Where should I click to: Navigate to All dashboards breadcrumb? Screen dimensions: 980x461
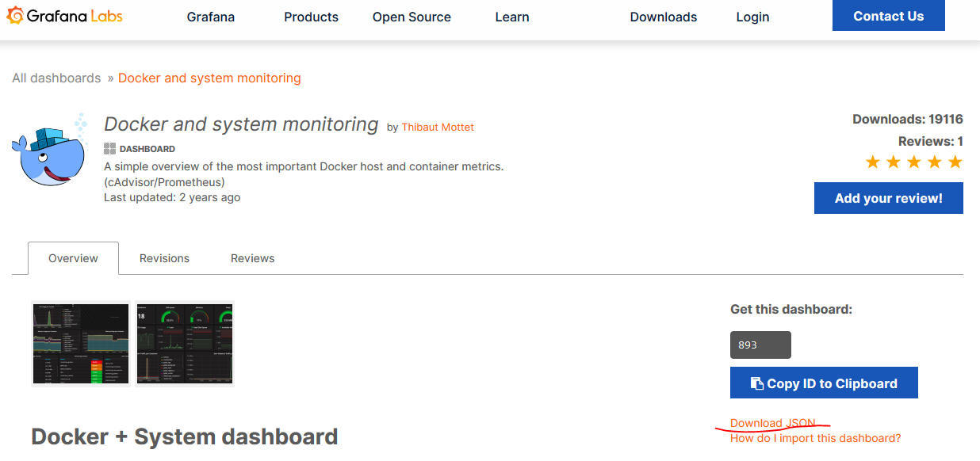(56, 78)
